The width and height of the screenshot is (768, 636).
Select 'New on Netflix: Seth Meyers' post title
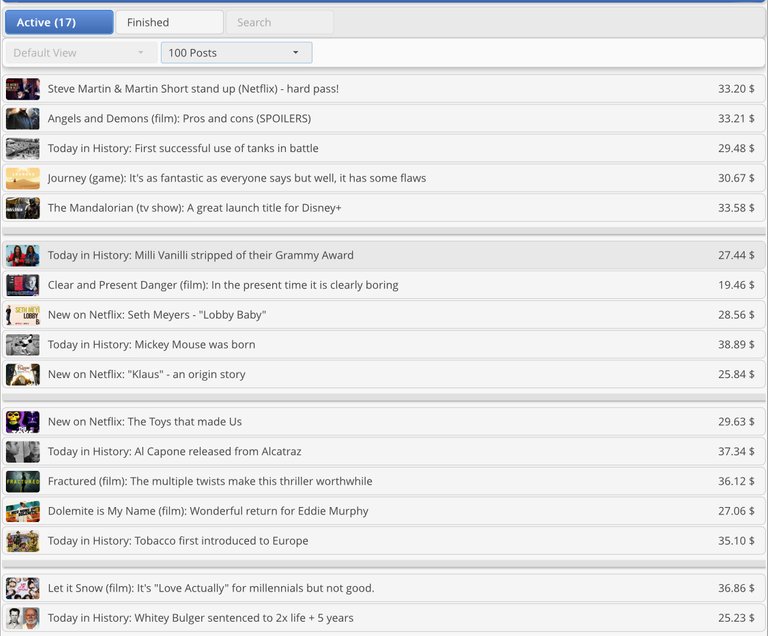157,315
